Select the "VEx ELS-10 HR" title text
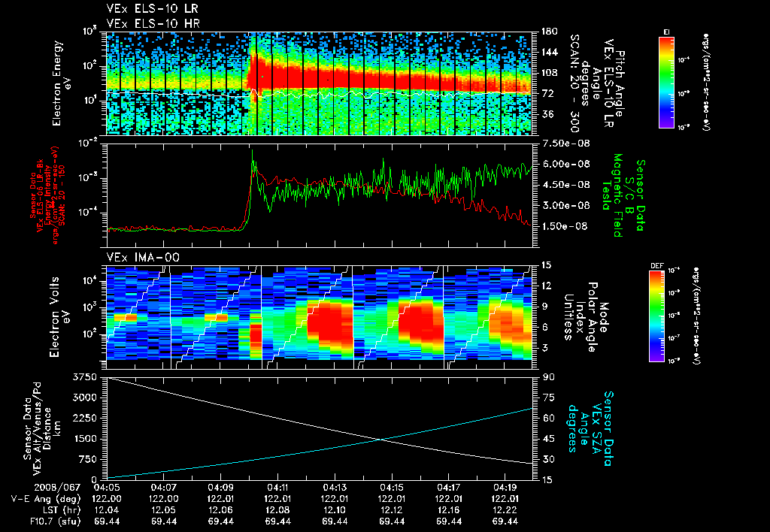 [x=153, y=23]
